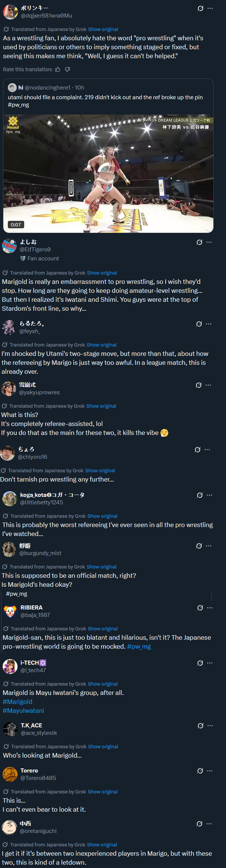The width and height of the screenshot is (226, 868).
Task: Open the #MayuIwatani hashtag link
Action: point(23,711)
